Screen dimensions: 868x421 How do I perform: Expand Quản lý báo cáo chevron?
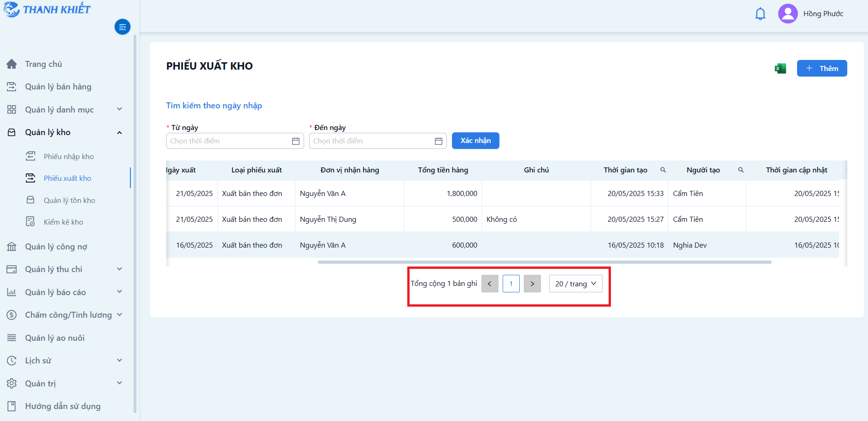[120, 292]
